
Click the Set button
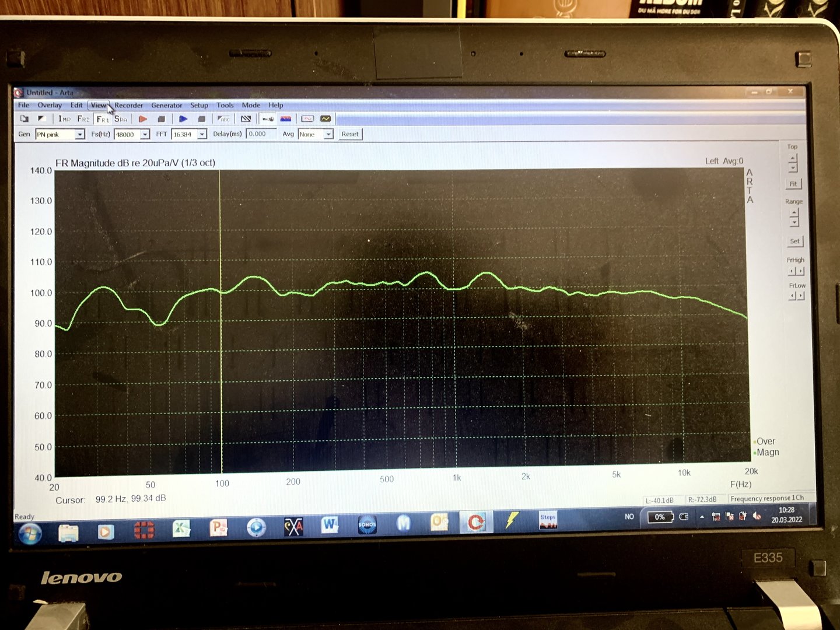[795, 241]
